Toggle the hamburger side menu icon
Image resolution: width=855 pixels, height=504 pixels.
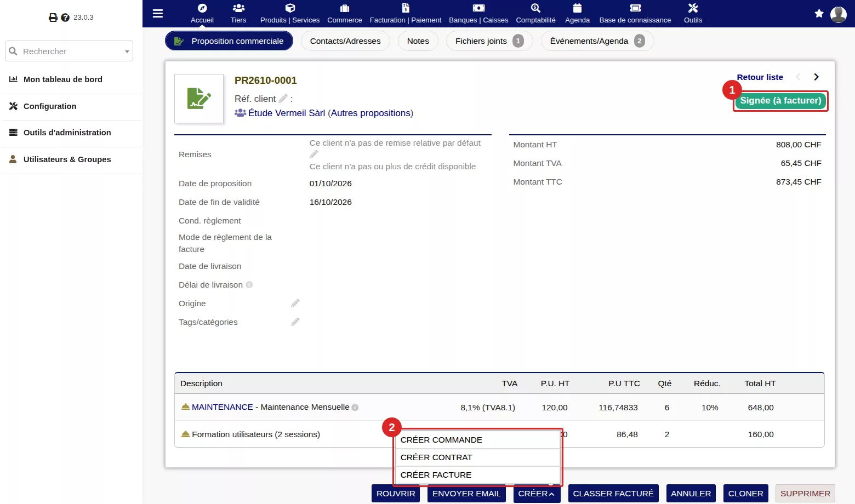coord(158,13)
